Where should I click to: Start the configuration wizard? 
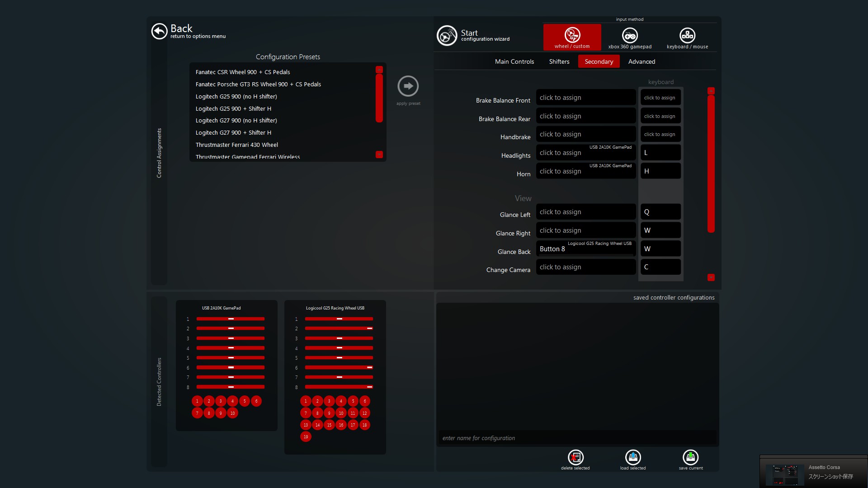click(447, 36)
